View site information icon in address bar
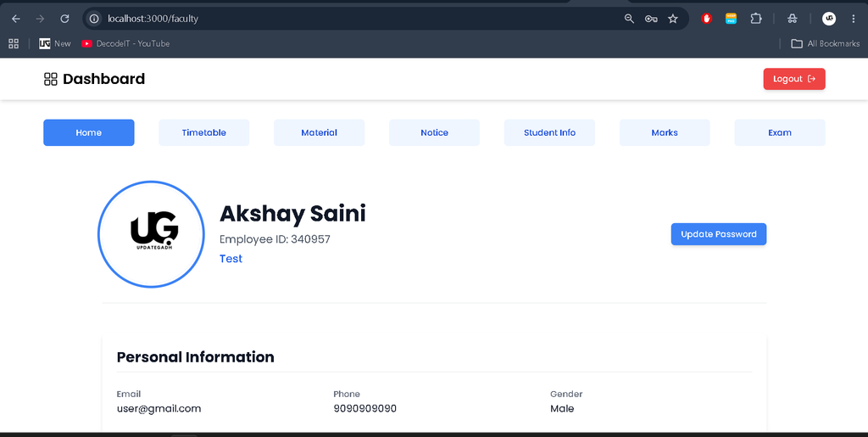Viewport: 868px width, 437px height. [95, 19]
